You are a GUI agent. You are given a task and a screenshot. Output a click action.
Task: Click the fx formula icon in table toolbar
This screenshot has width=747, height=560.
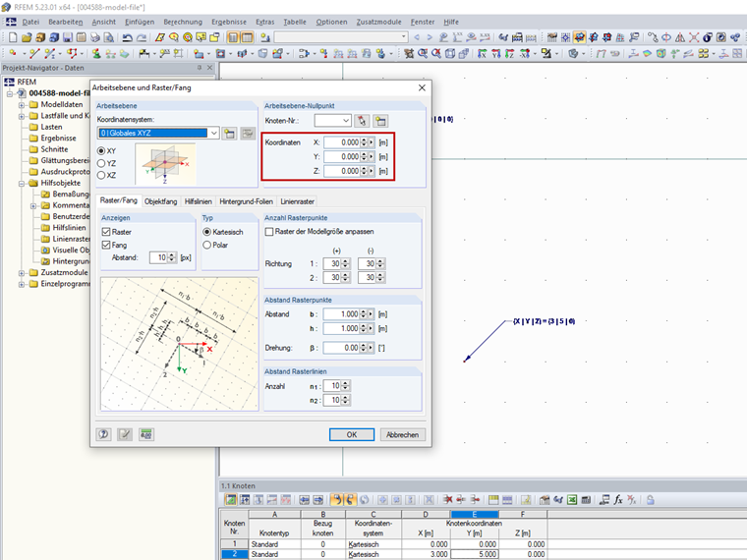pos(618,499)
